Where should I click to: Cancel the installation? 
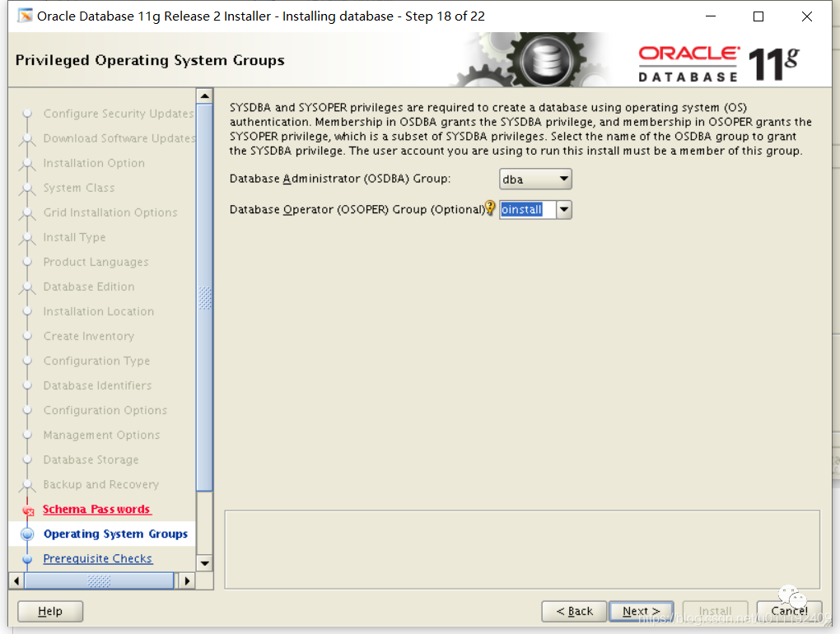click(x=789, y=611)
